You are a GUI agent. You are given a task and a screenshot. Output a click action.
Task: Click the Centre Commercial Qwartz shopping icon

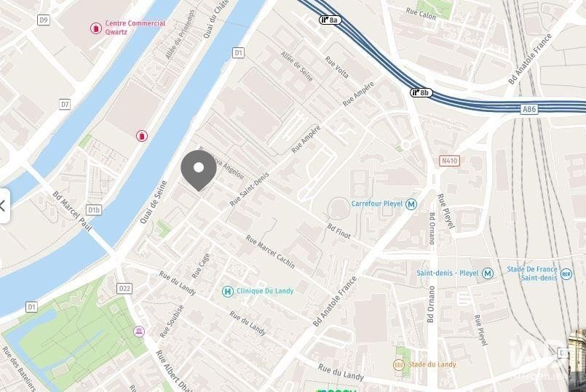tap(95, 28)
